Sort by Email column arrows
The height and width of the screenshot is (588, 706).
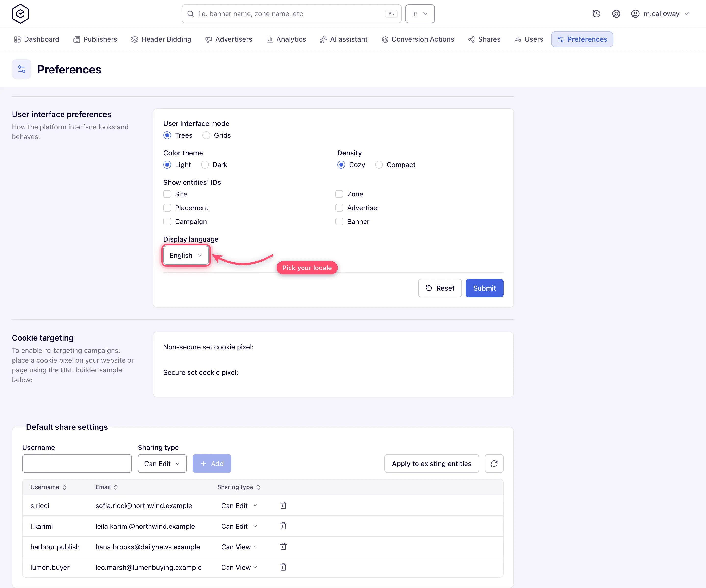(x=116, y=487)
